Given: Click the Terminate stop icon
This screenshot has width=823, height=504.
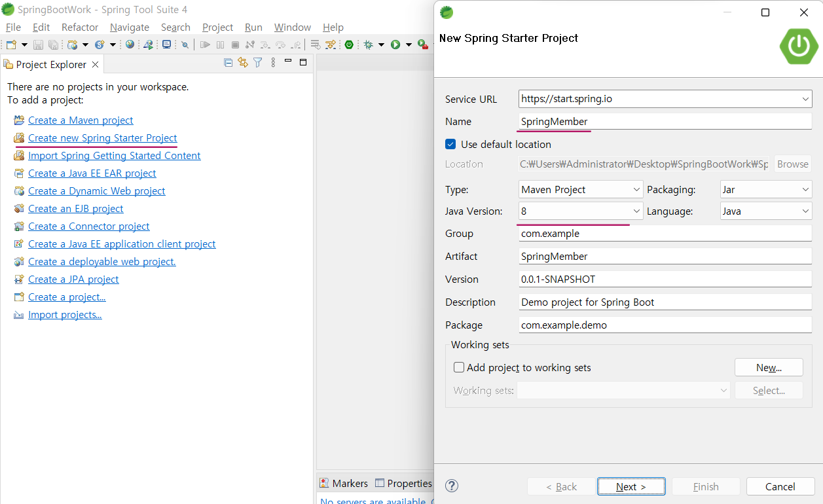Looking at the screenshot, I should 235,45.
